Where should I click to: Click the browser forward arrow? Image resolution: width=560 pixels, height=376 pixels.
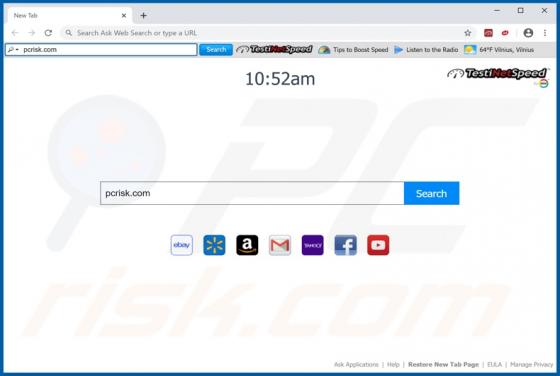(x=32, y=33)
